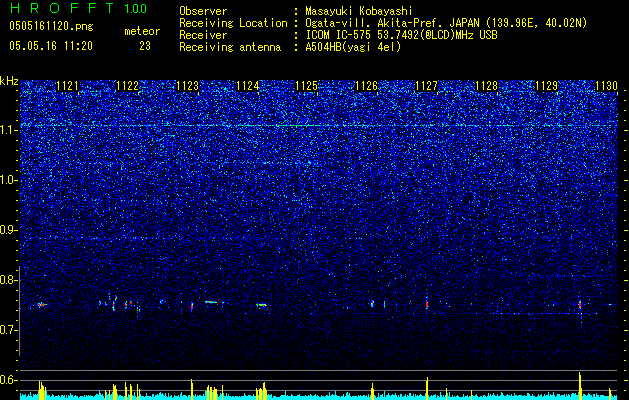The image size is (629, 400).
Task: Click the 1129 time marker
Action: [x=547, y=86]
